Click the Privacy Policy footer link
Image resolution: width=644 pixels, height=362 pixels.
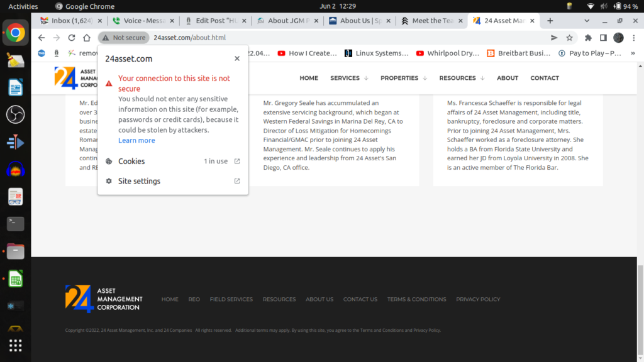click(478, 299)
